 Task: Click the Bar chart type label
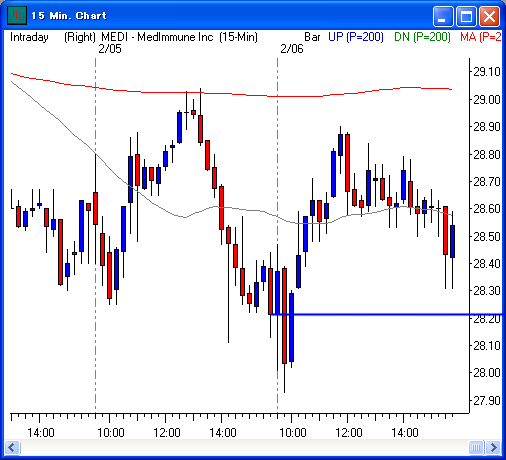[x=312, y=37]
